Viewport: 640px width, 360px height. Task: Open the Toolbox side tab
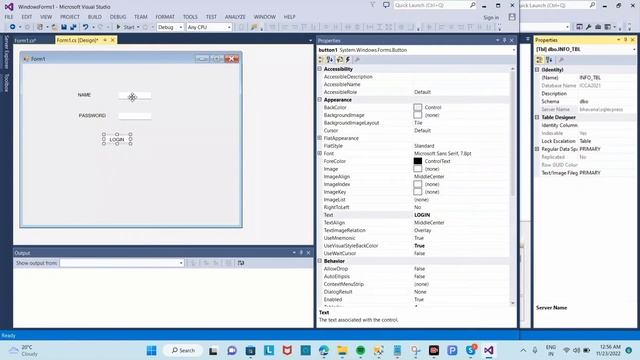[7, 83]
